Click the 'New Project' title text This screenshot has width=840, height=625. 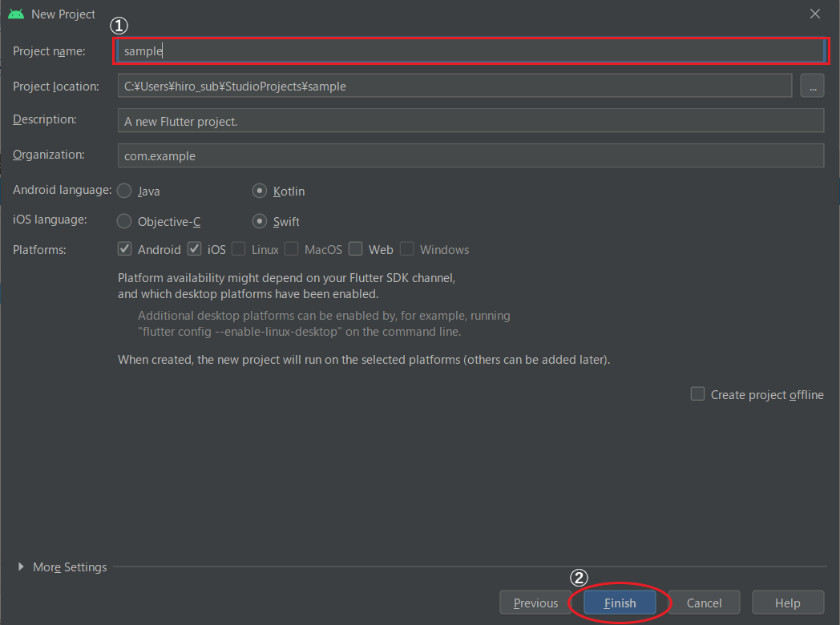click(x=63, y=14)
